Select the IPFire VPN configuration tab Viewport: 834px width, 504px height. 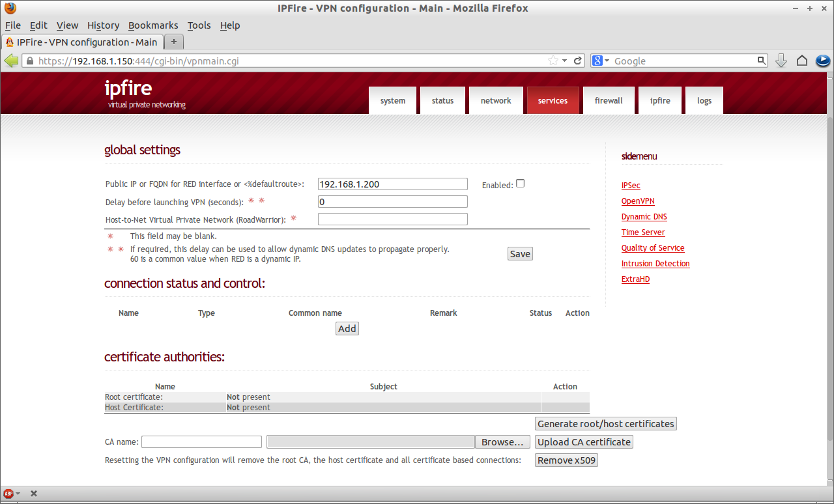coord(82,42)
